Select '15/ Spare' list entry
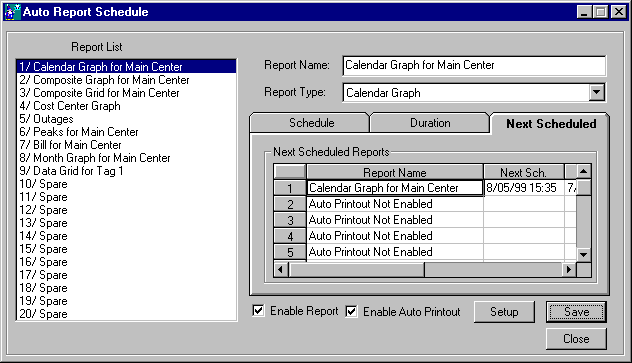The width and height of the screenshot is (632, 363). point(126,249)
